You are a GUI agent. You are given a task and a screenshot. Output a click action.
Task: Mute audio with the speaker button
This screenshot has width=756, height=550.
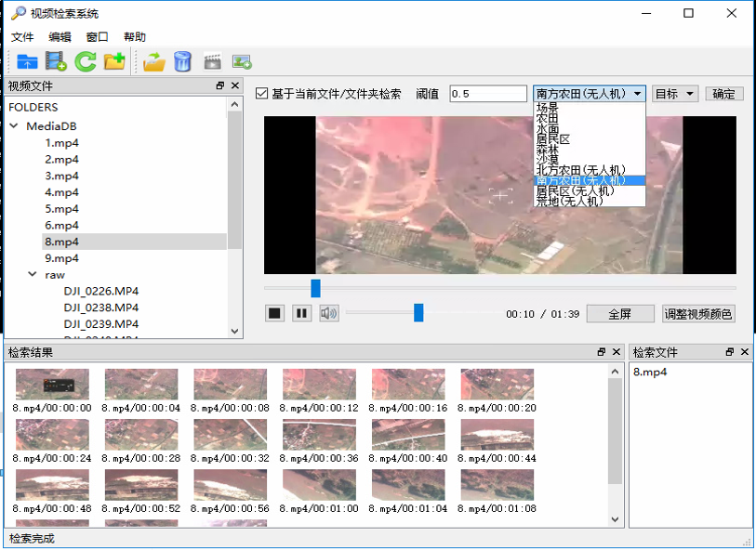(329, 313)
